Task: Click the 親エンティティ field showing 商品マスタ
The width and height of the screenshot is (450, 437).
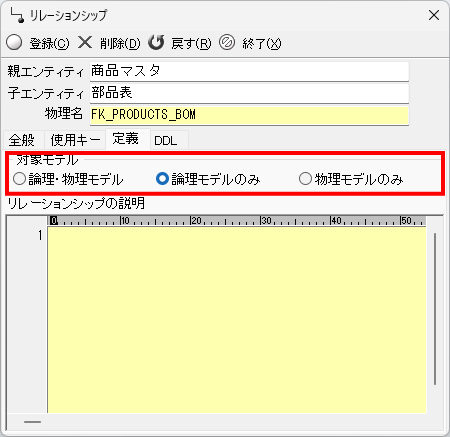Action: pos(249,71)
